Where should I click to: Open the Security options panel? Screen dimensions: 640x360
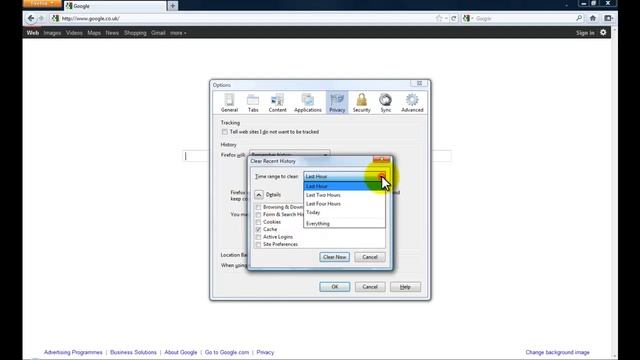tap(361, 102)
